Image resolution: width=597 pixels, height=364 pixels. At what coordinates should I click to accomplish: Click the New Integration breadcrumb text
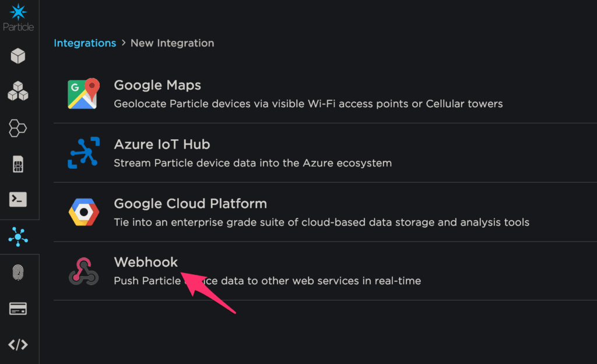pyautogui.click(x=172, y=43)
